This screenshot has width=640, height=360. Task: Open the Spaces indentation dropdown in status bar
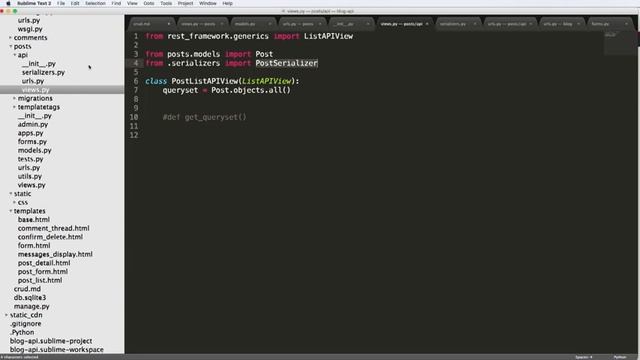click(584, 357)
